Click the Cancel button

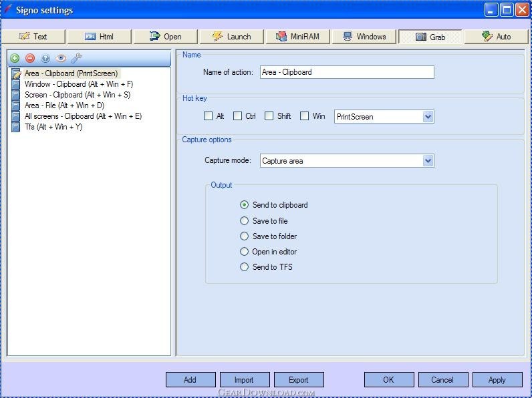point(443,380)
